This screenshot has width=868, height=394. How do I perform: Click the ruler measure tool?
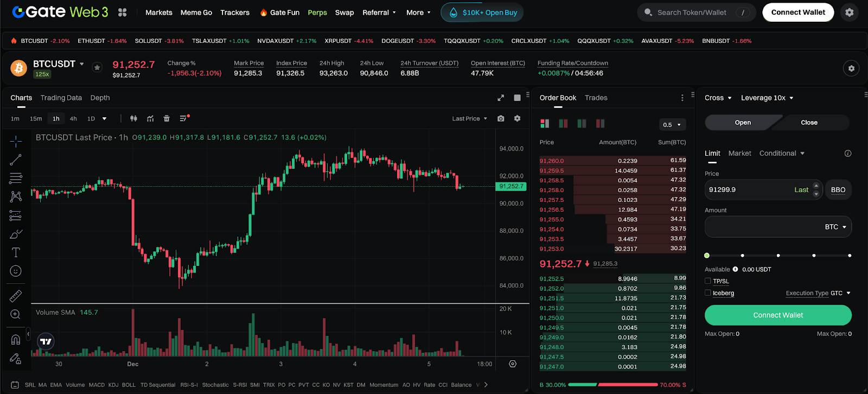click(x=16, y=296)
